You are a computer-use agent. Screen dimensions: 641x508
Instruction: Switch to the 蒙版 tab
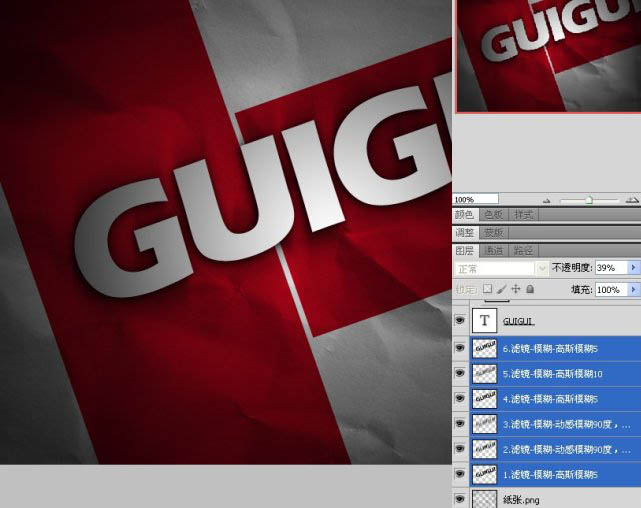(x=494, y=233)
